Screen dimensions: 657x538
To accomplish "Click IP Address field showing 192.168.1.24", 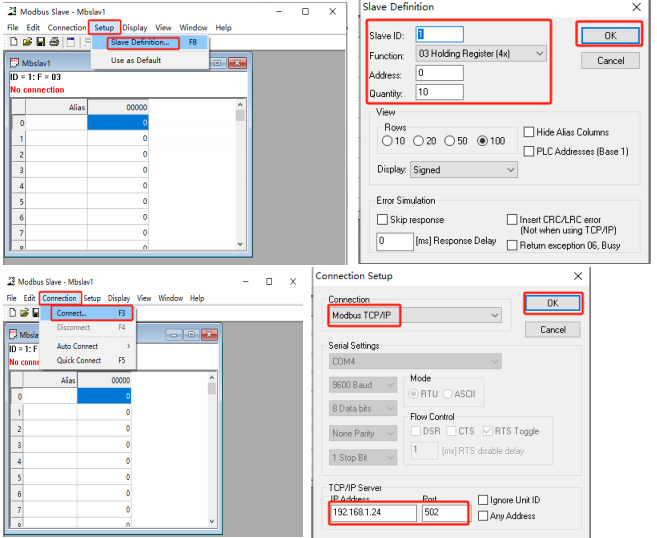I will [373, 513].
